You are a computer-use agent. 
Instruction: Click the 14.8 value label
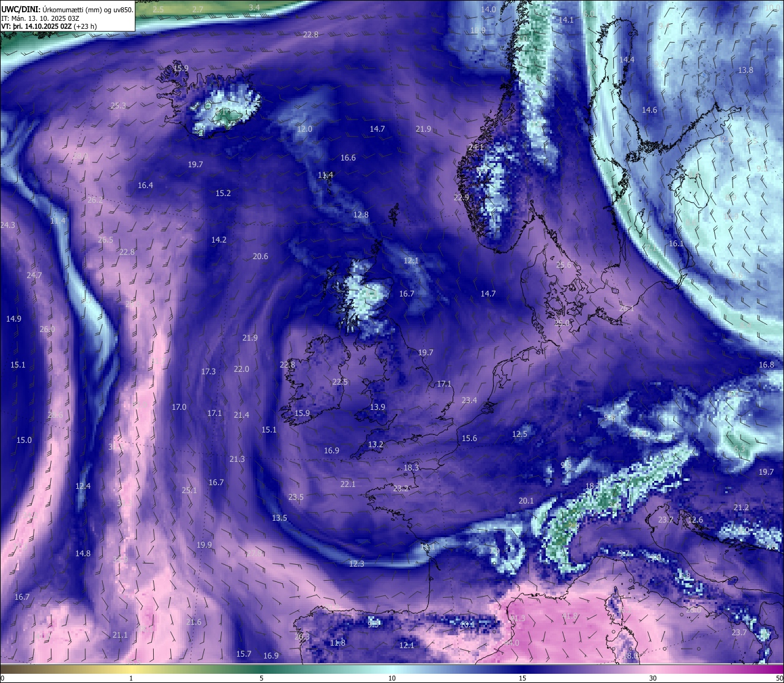pos(83,553)
